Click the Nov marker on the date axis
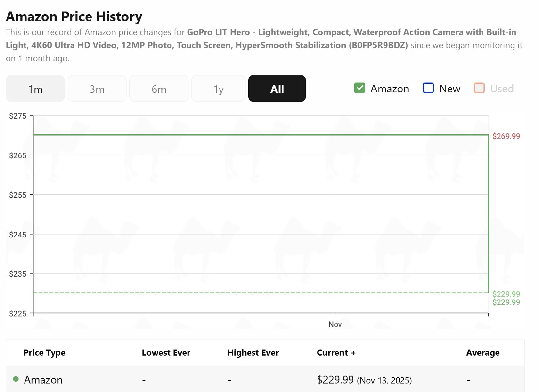This screenshot has width=539, height=392. coord(335,324)
